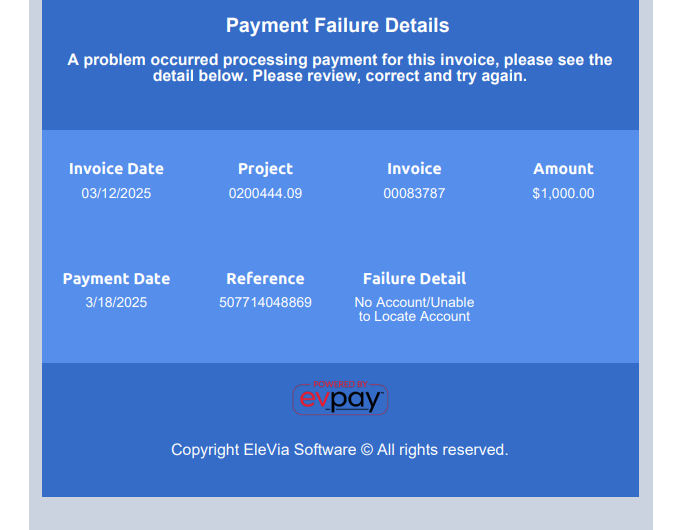This screenshot has width=676, height=530.
Task: Click the Copyright EleVia Software footer text
Action: pos(340,450)
